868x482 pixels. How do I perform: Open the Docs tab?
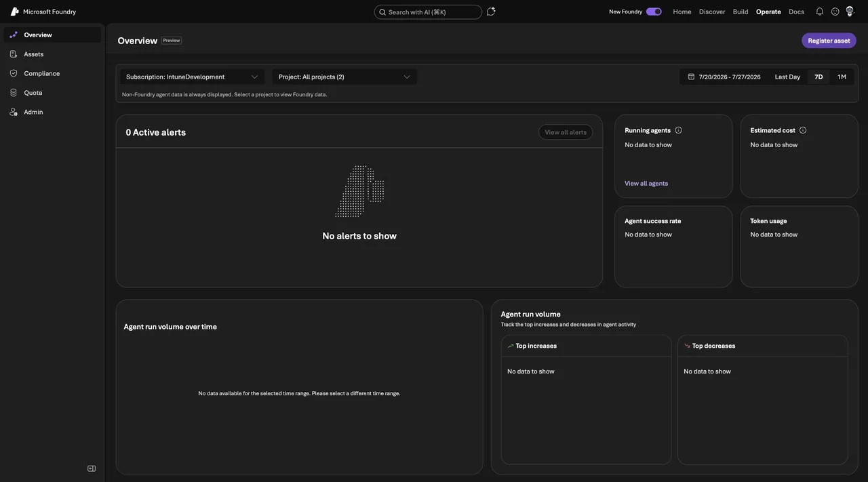[x=796, y=12]
